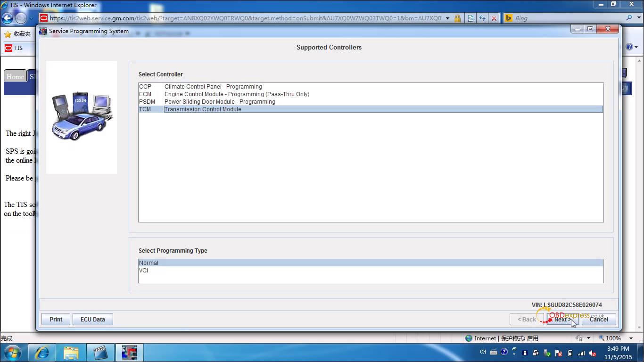
Task: Toggle Compatibility View icon
Action: (471, 18)
